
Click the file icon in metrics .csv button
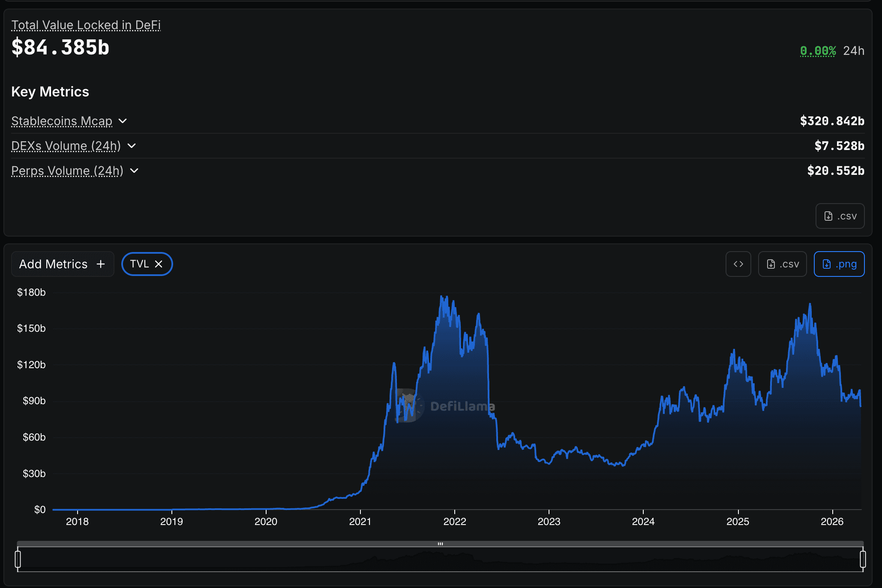click(828, 216)
